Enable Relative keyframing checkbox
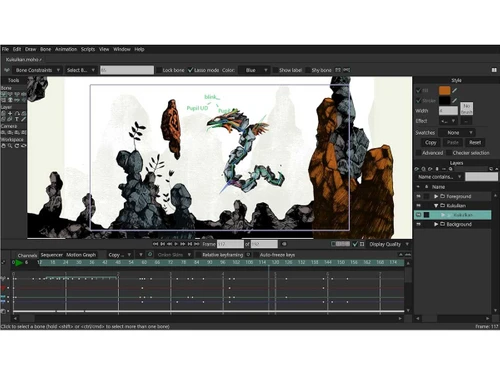The image size is (500, 375). point(198,255)
